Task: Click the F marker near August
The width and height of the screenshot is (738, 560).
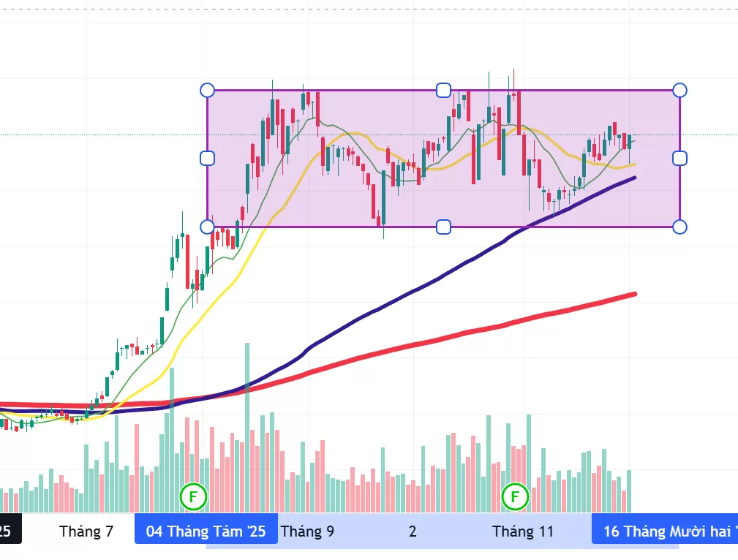Action: [x=194, y=497]
